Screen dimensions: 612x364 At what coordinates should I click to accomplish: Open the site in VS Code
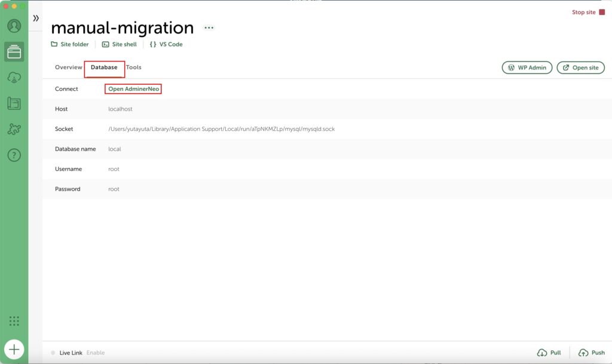click(166, 44)
